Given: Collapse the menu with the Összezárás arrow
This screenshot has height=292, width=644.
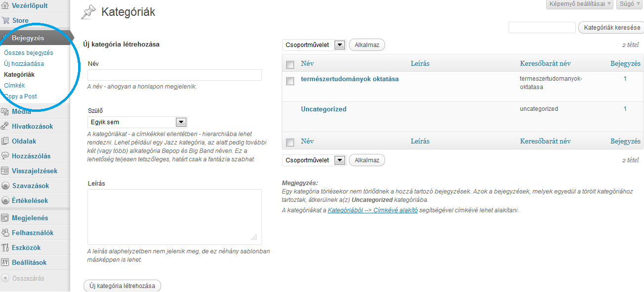Looking at the screenshot, I should 5,278.
